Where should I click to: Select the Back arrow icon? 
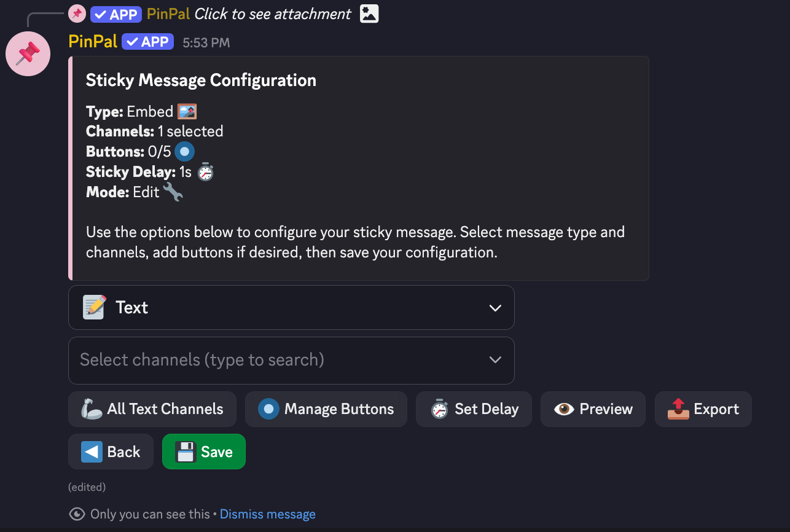tap(91, 451)
